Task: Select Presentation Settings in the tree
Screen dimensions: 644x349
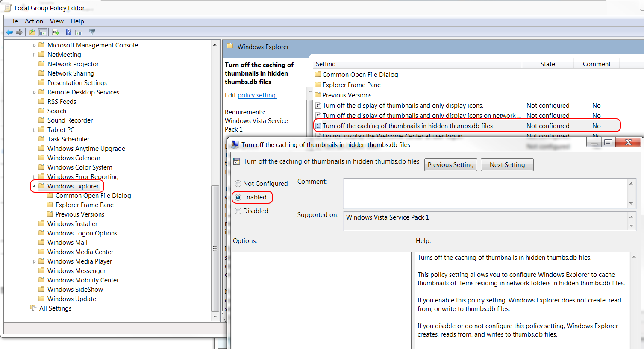Action: tap(77, 83)
